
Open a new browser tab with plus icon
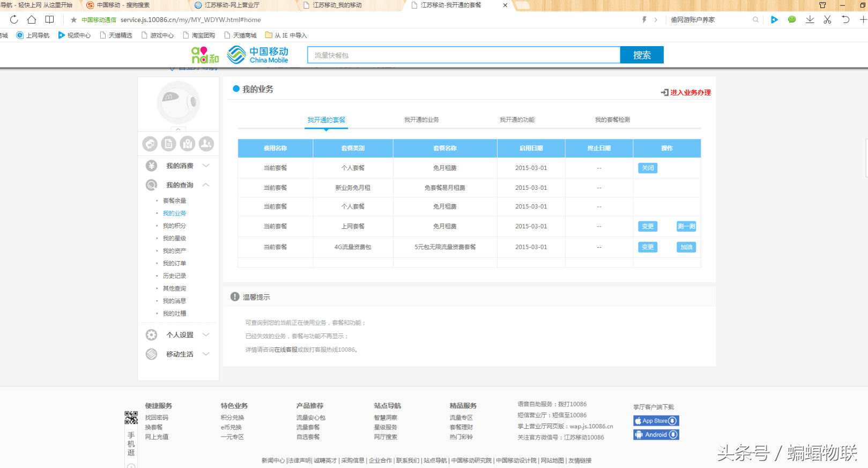coord(863,20)
